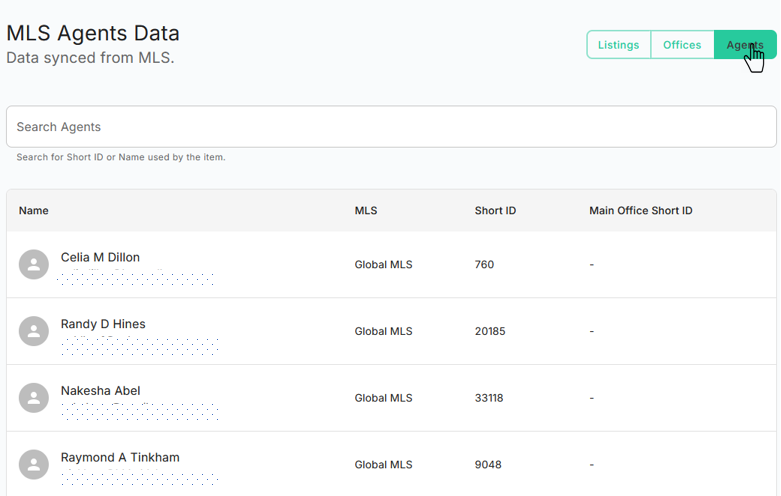Open agent Randy D Hines' name

click(x=103, y=324)
